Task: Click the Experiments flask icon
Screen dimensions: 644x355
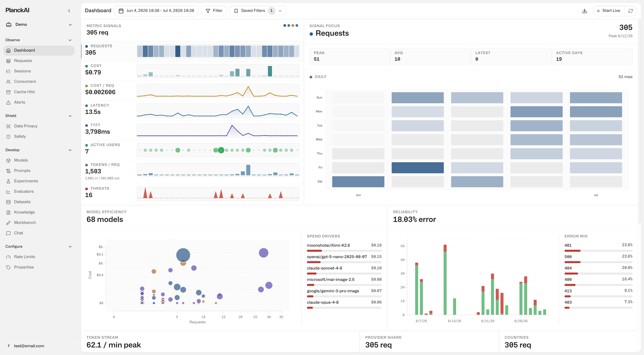Action: click(x=9, y=181)
